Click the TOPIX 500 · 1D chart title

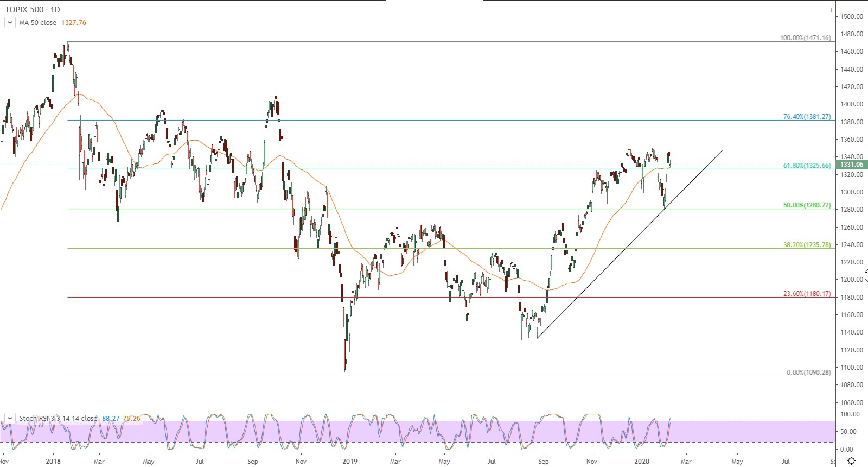33,10
